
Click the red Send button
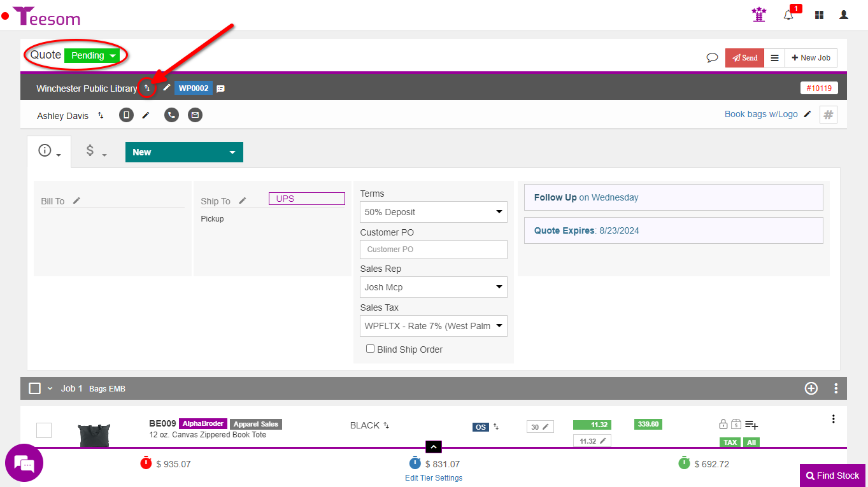pyautogui.click(x=744, y=58)
